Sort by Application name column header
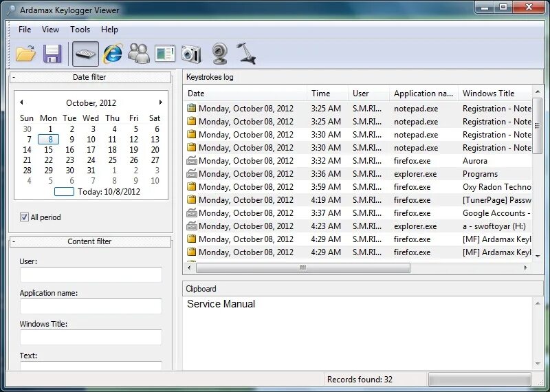550x392 pixels. [423, 94]
